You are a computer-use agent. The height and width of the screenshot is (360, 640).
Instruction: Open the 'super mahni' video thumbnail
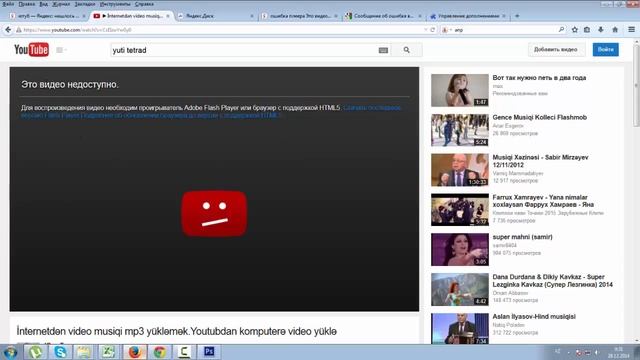[460, 249]
